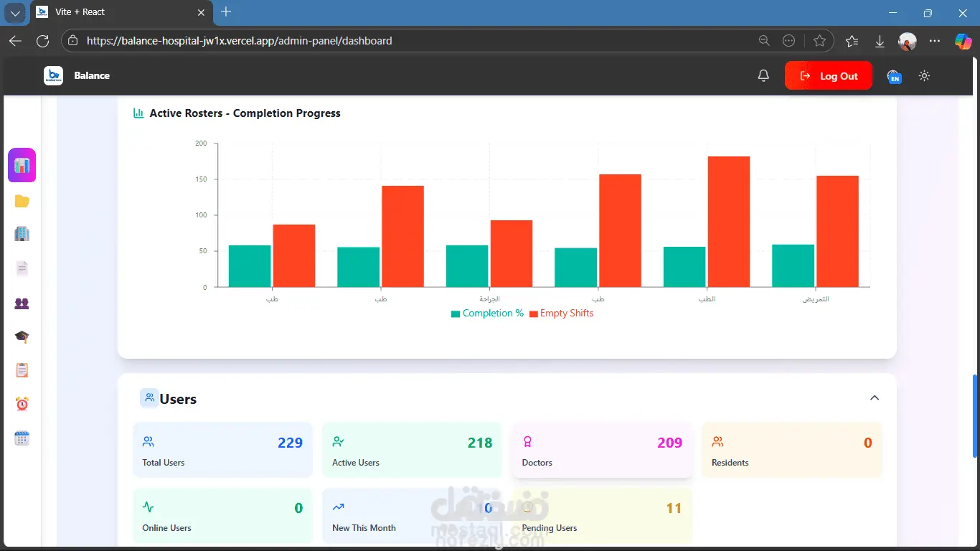
Task: Open the browser settings three-dots menu
Action: 935,41
